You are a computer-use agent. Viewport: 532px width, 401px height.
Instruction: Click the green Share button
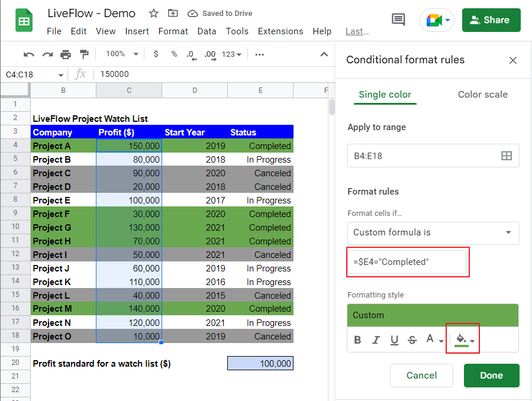pos(491,20)
